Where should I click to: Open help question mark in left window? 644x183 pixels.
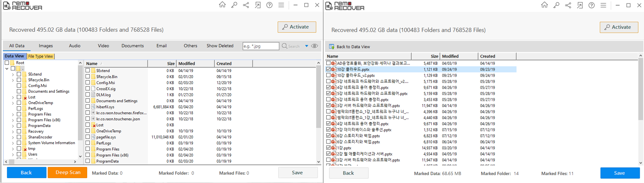(269, 5)
